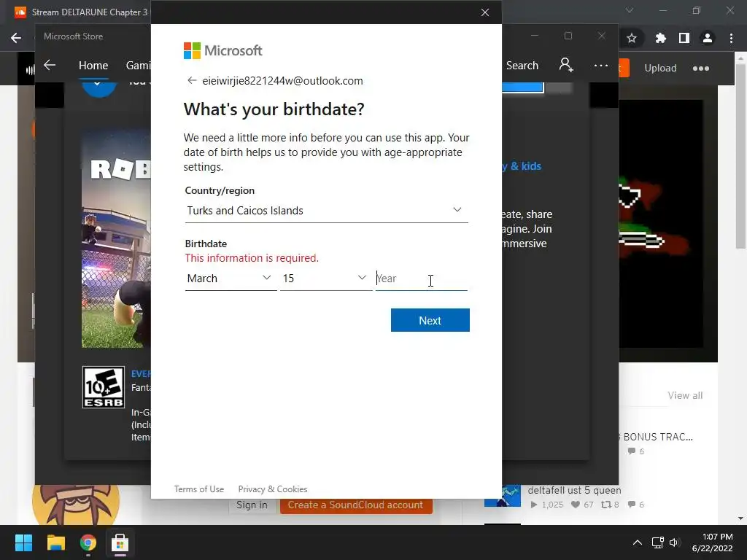Screen dimensions: 747x560
Task: Open the birth day dropdown showing 15
Action: pyautogui.click(x=326, y=279)
